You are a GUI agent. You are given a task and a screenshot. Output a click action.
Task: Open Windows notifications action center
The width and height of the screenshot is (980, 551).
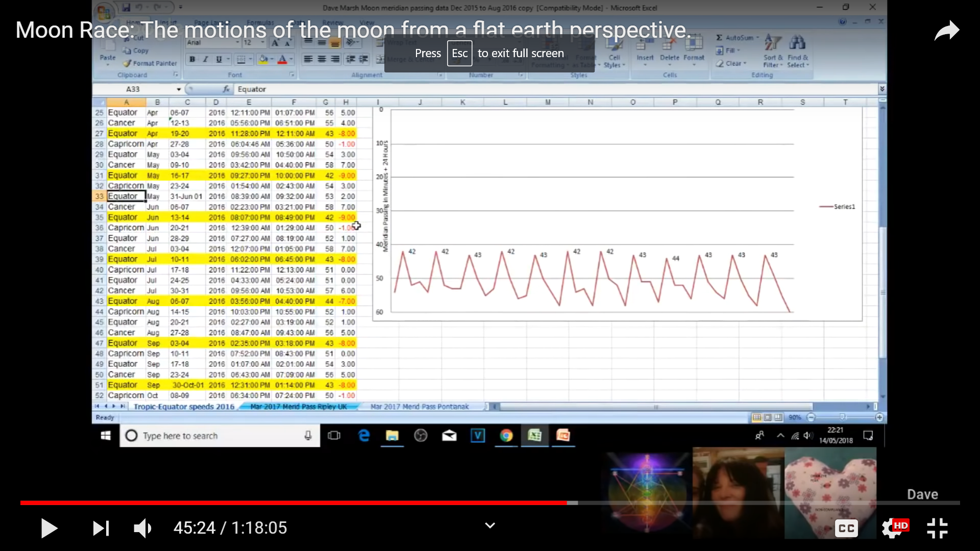click(x=868, y=436)
